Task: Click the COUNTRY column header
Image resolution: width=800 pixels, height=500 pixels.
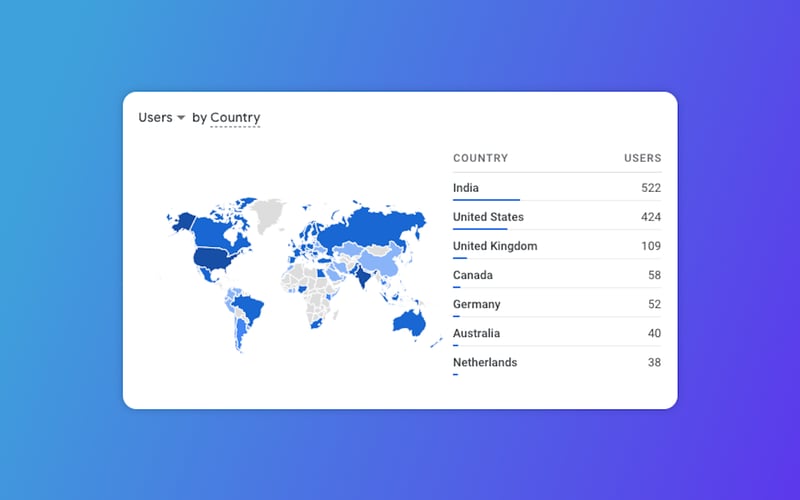Action: [x=480, y=158]
